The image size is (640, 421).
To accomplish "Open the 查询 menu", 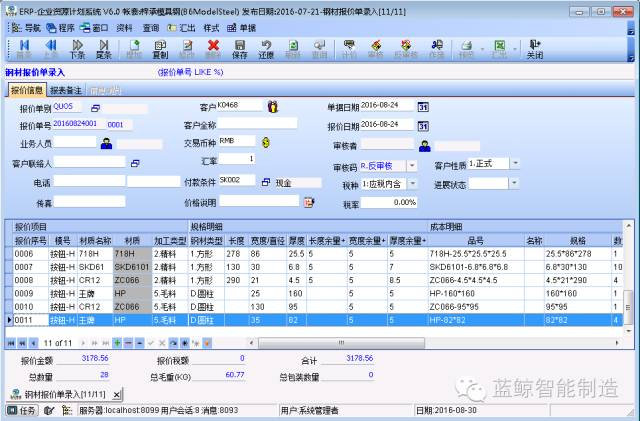I will pos(151,28).
